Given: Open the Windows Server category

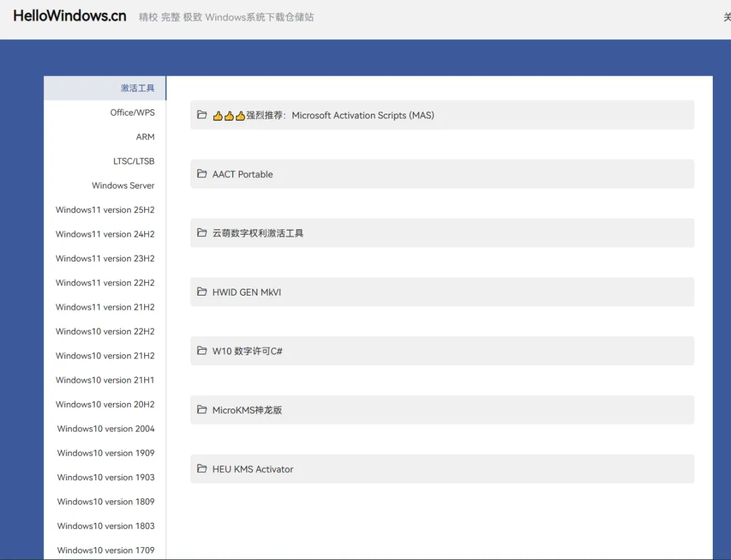Looking at the screenshot, I should pos(105,185).
